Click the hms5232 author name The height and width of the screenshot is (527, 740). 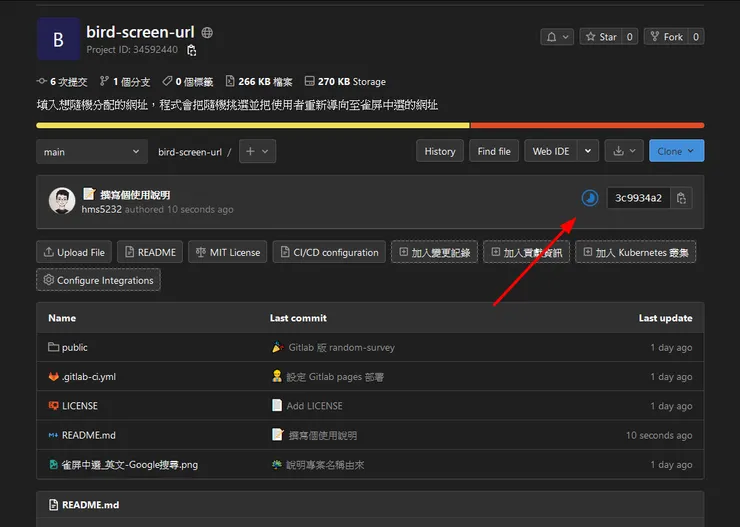point(101,209)
